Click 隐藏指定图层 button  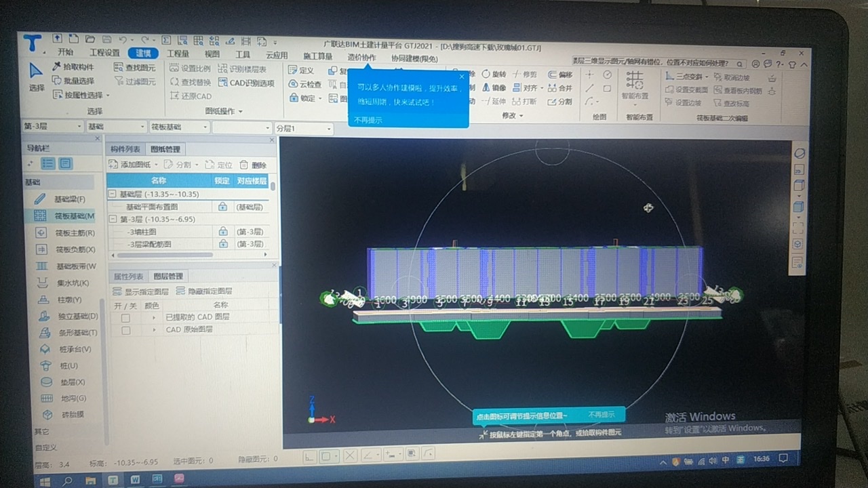click(x=204, y=291)
